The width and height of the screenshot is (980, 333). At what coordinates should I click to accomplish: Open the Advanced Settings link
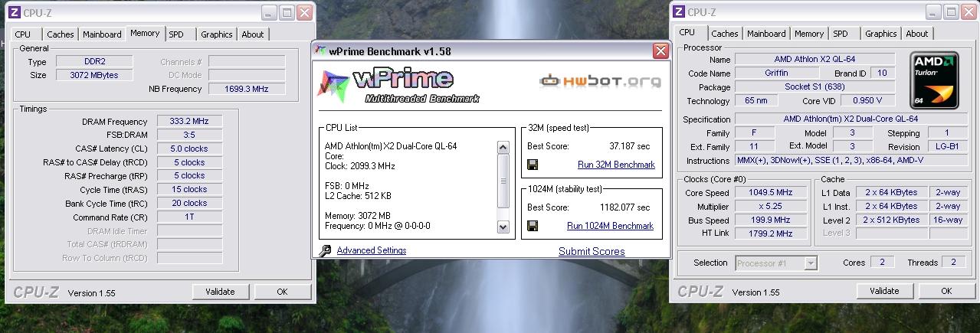click(x=372, y=250)
